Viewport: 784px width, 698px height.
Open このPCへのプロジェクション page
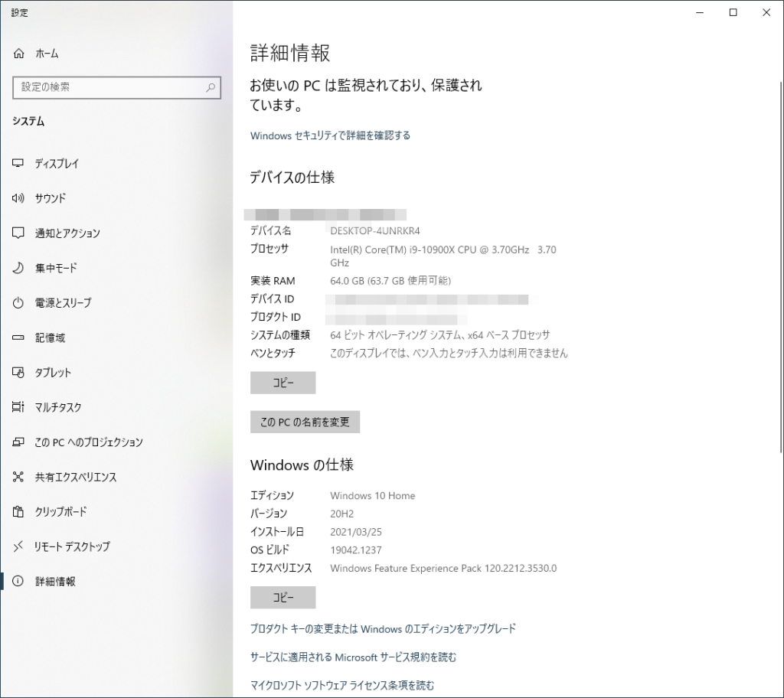(x=89, y=442)
